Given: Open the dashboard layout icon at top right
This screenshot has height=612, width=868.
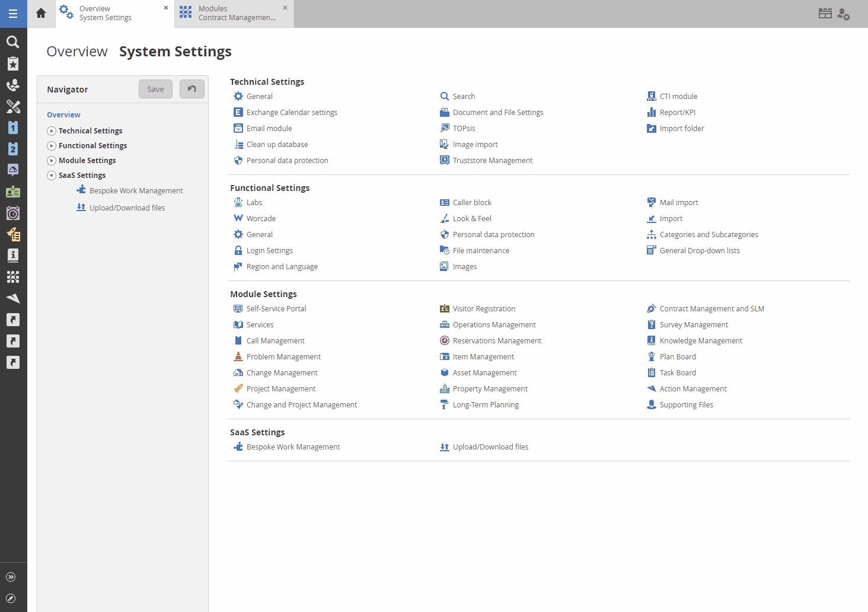Looking at the screenshot, I should coord(825,13).
